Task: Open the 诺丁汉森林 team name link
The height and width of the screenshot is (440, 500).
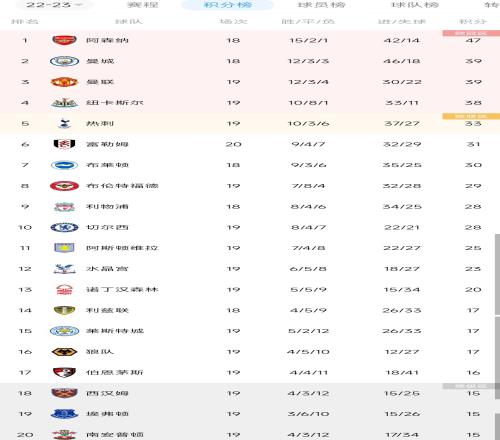Action: [x=122, y=290]
